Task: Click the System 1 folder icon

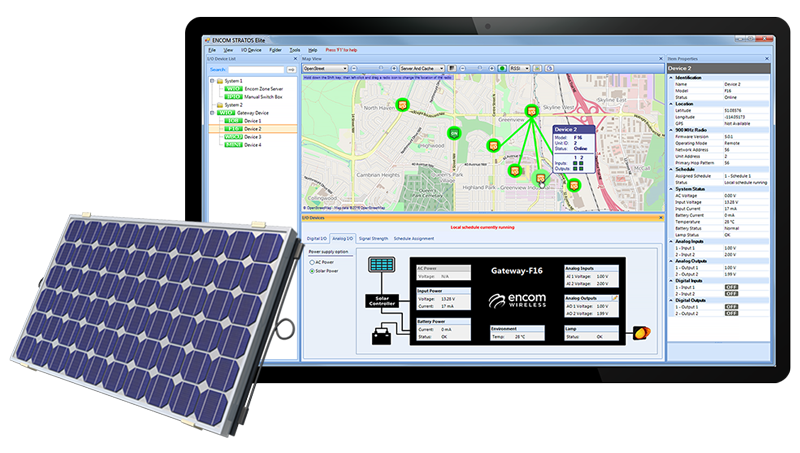Action: (x=220, y=81)
